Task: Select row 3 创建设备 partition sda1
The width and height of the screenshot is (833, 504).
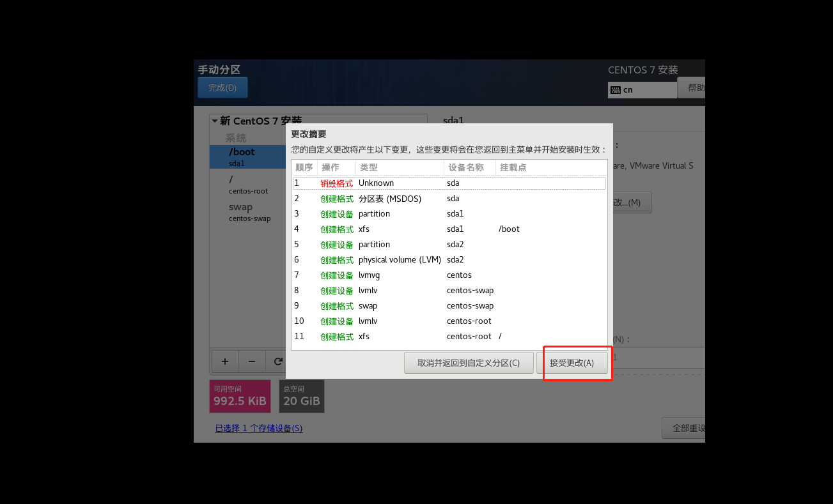Action: (449, 214)
